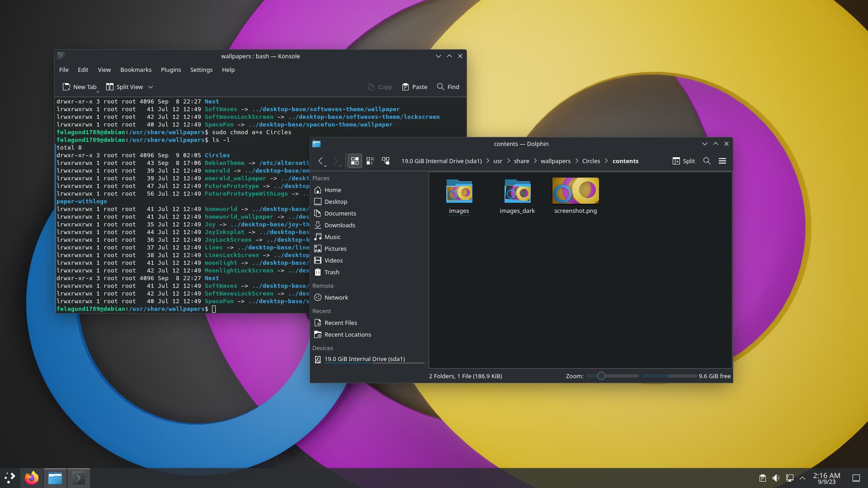Open the Bookmarks menu in Konsole
The image size is (868, 488).
click(136, 70)
